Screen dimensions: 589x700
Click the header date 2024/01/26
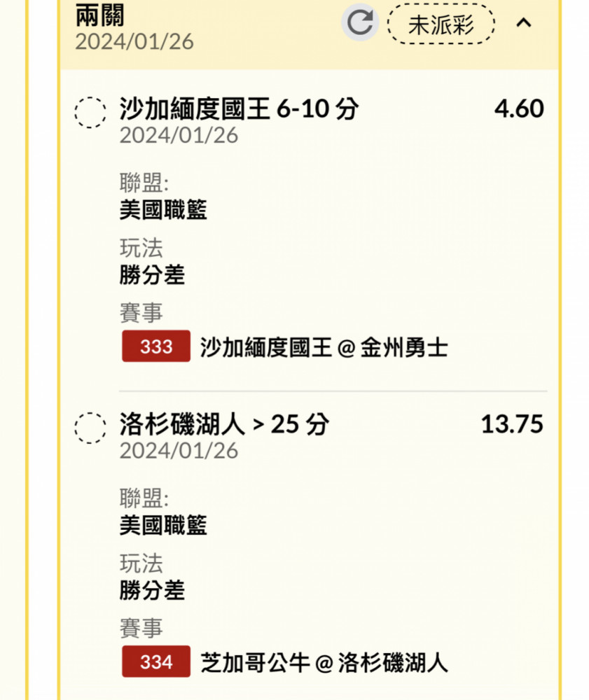pos(134,41)
